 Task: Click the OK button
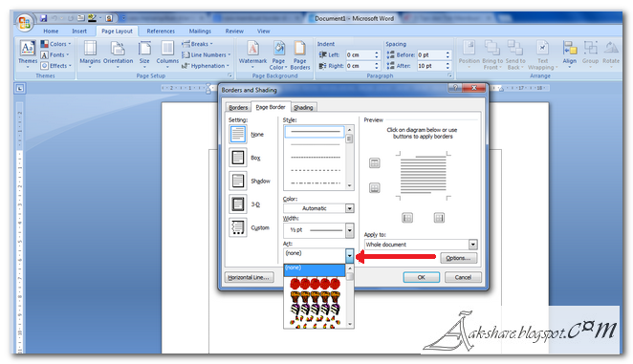421,277
